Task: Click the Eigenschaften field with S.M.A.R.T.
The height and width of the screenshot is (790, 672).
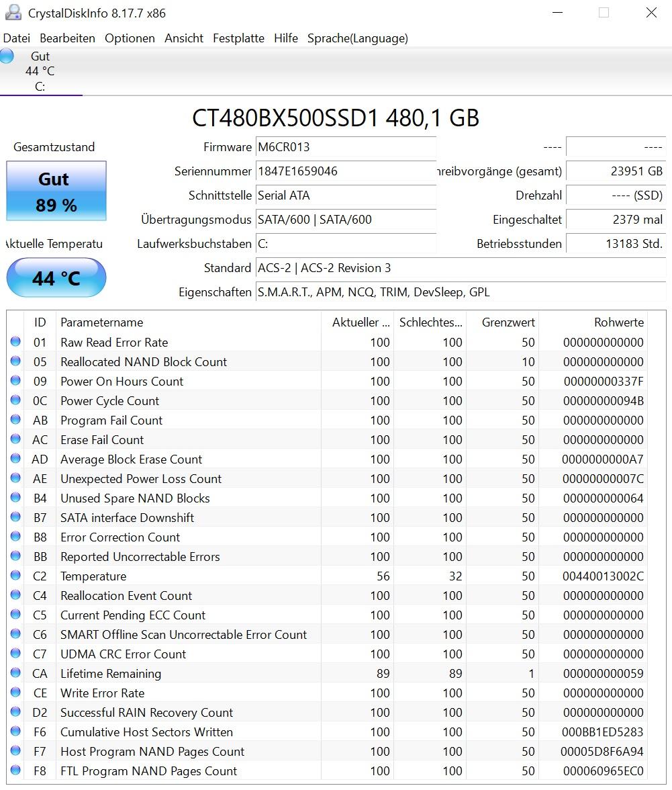Action: (x=461, y=292)
